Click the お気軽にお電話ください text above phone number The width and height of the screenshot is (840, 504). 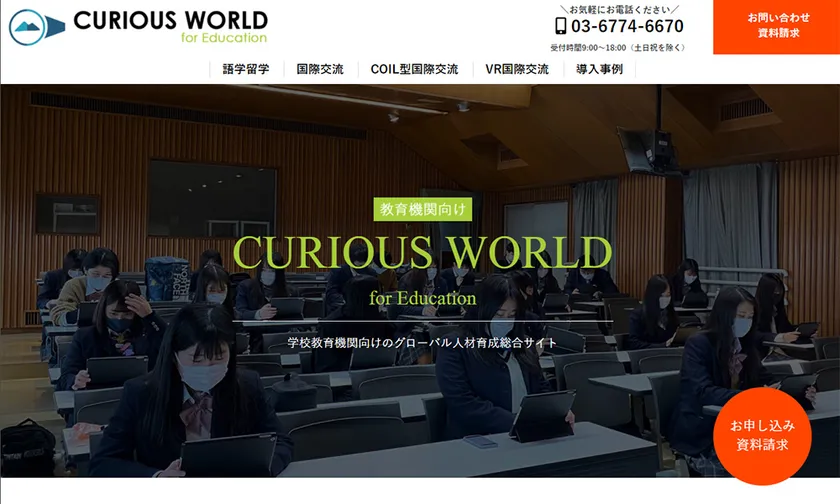point(619,8)
